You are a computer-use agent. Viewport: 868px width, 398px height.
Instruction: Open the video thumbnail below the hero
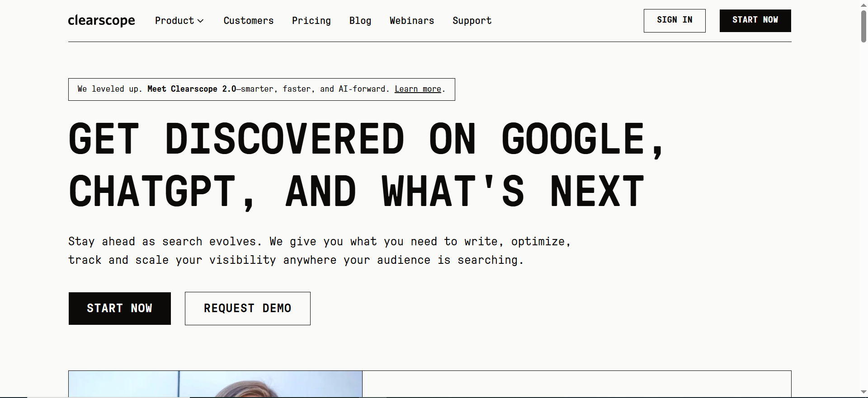pyautogui.click(x=215, y=384)
